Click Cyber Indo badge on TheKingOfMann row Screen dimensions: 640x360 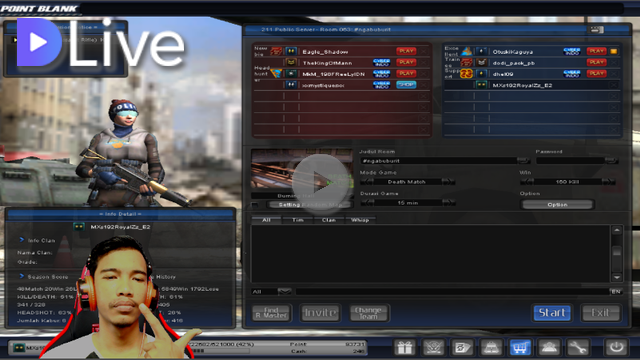pyautogui.click(x=381, y=62)
